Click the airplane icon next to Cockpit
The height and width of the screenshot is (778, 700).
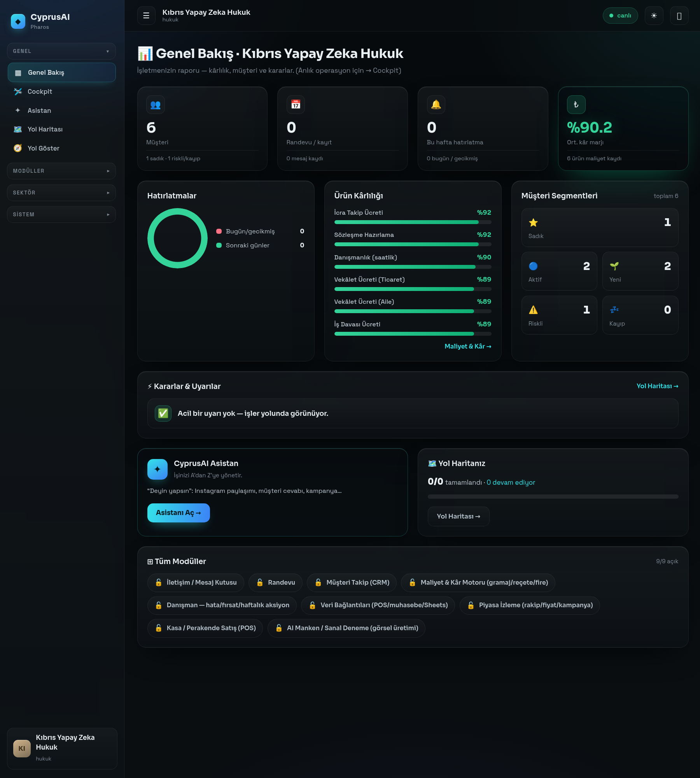click(x=18, y=91)
